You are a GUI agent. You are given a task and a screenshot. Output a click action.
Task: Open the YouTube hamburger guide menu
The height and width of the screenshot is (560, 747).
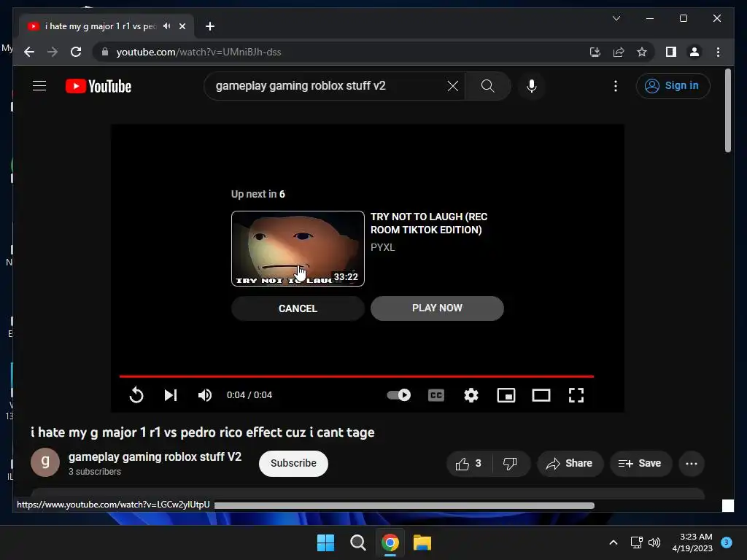click(x=39, y=86)
